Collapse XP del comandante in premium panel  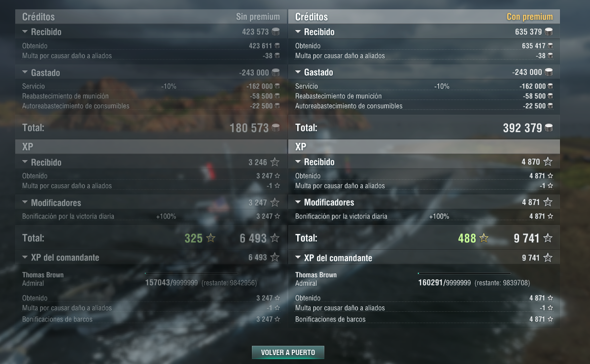point(298,258)
